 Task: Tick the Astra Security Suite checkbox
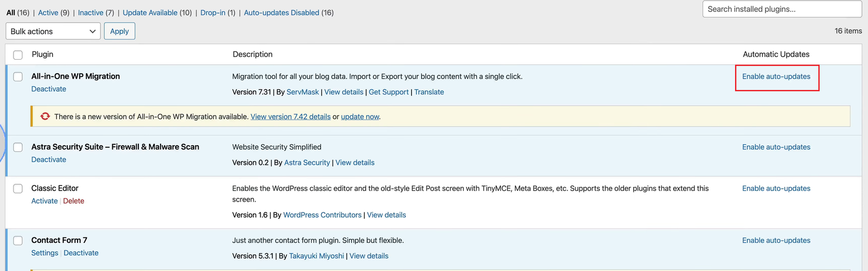tap(18, 147)
